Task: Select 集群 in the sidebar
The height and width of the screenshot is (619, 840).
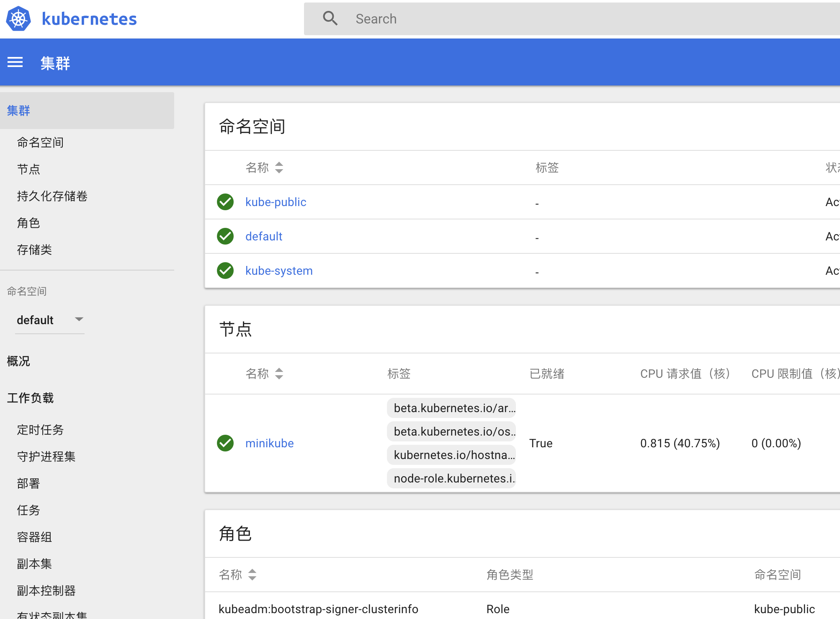Action: point(87,111)
